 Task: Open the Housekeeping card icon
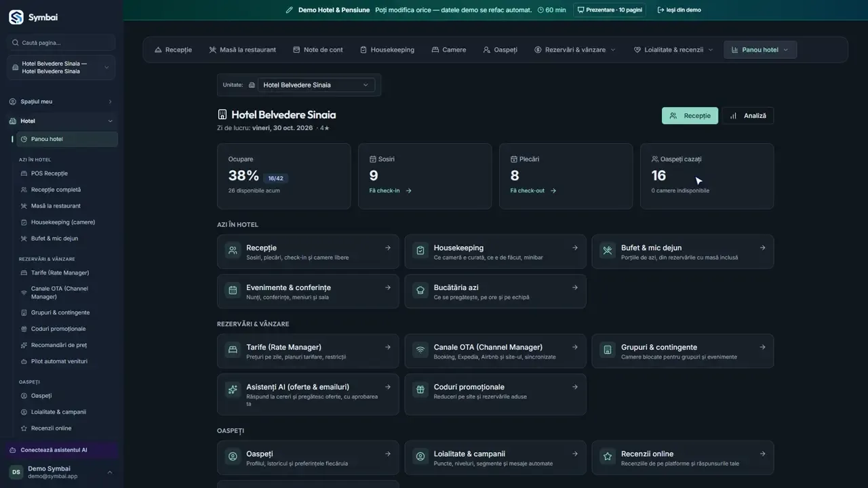[x=420, y=251]
